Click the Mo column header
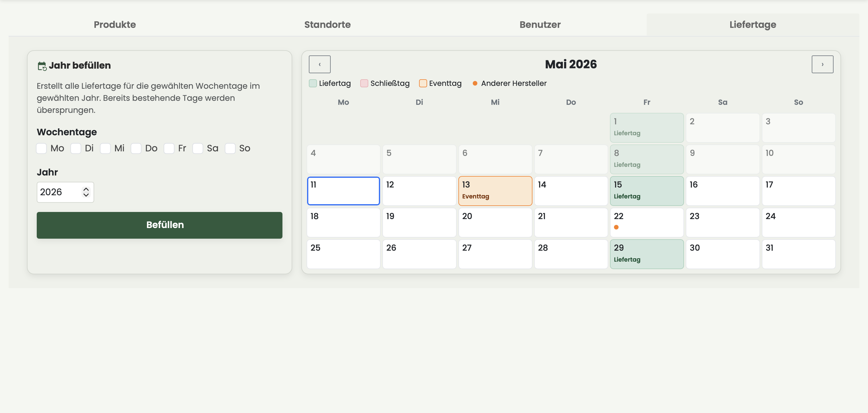868x413 pixels. point(343,102)
